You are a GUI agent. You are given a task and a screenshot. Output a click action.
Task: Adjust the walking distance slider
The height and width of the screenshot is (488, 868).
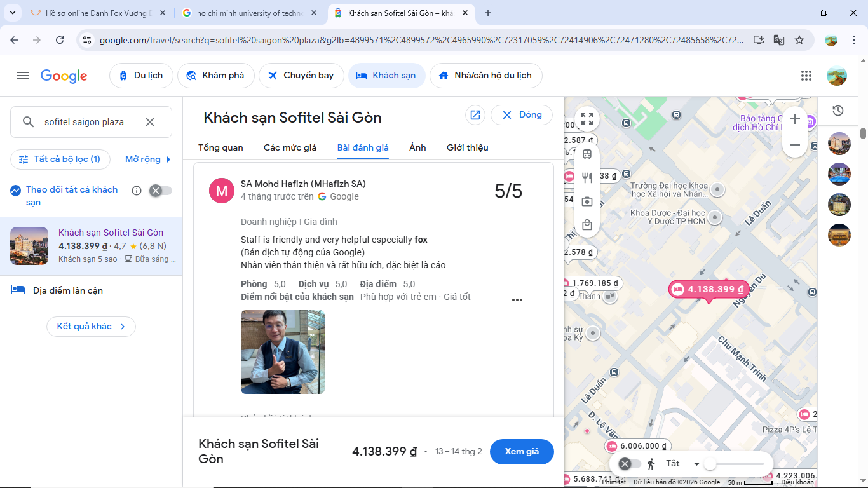tap(710, 464)
